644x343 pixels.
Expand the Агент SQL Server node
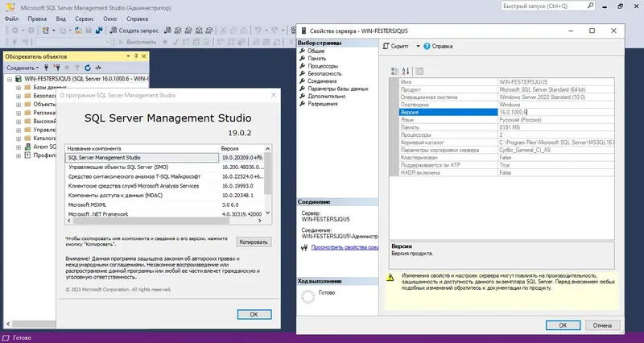pos(19,147)
